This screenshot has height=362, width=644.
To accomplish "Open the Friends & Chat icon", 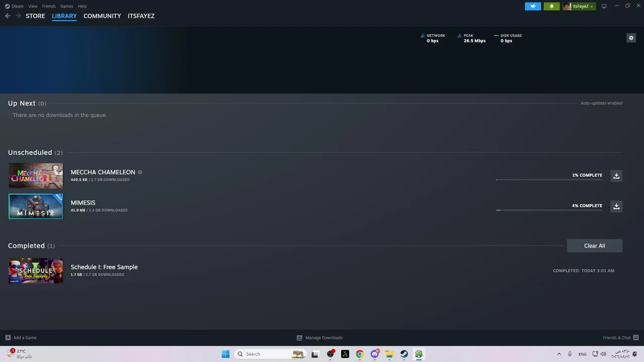I will (x=636, y=337).
